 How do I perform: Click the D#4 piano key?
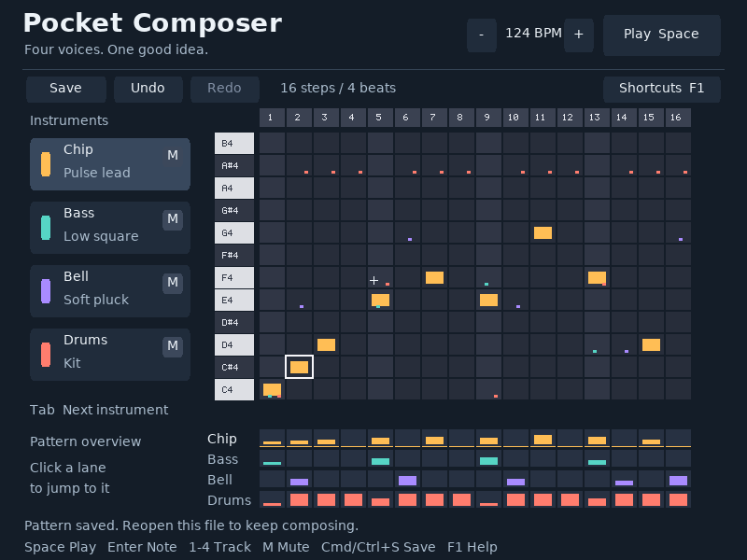[x=234, y=322]
